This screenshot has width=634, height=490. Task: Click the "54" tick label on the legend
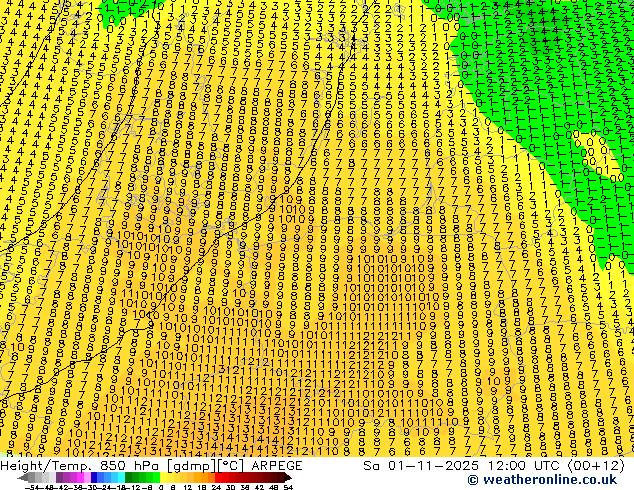(x=288, y=487)
